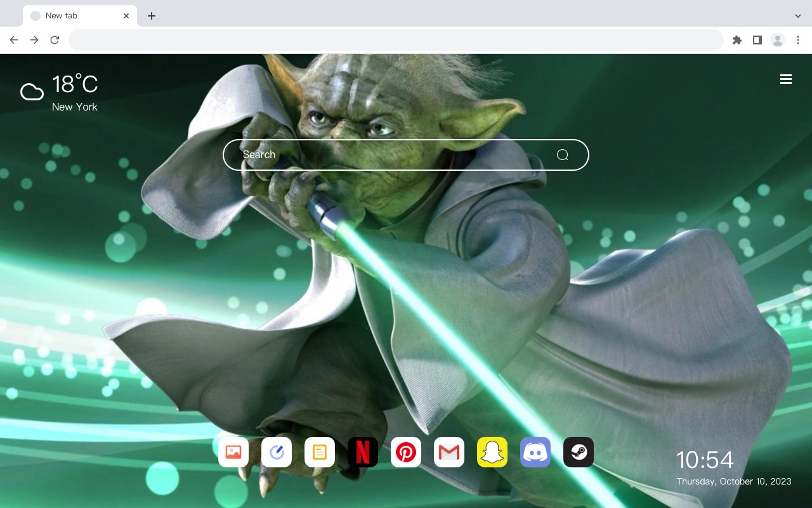Viewport: 812px width, 508px height.
Task: Add a new browser tab
Action: coord(151,16)
